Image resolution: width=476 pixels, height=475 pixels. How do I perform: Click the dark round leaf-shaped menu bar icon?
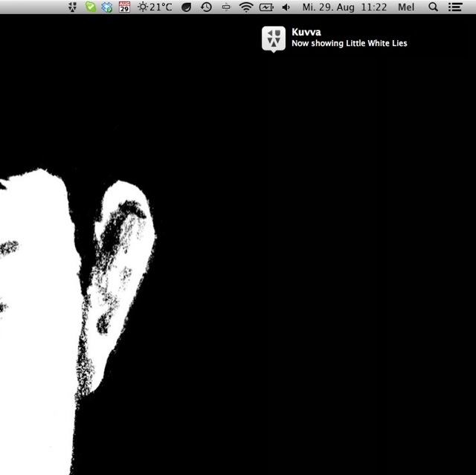click(187, 7)
